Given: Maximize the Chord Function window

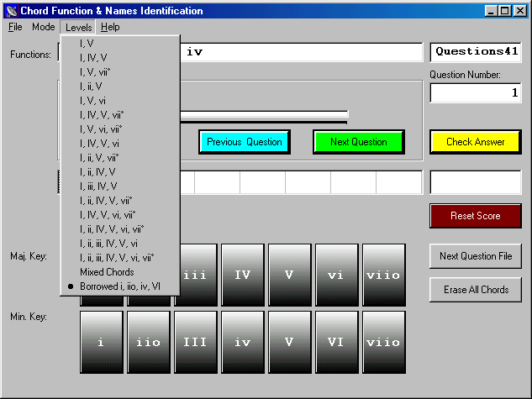Looking at the screenshot, I should [x=504, y=11].
